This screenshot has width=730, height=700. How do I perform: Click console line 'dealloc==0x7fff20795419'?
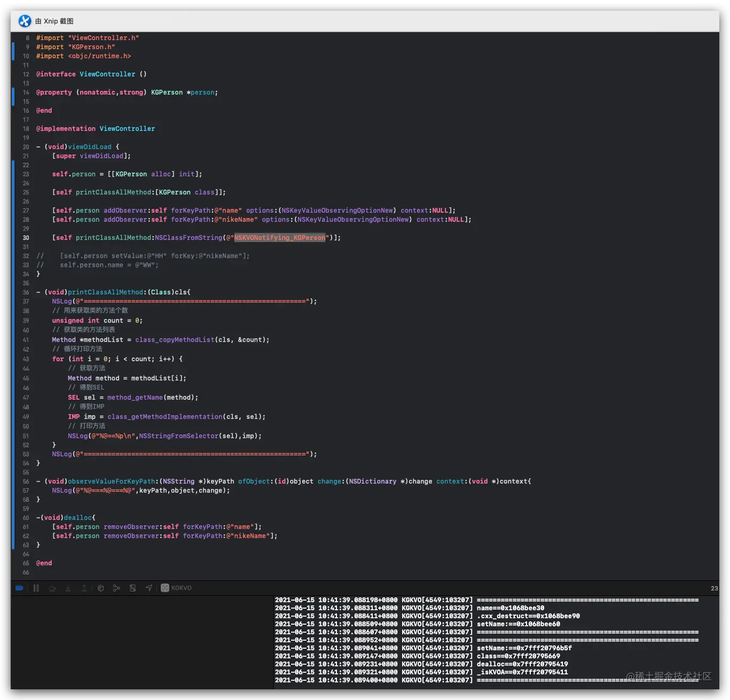point(421,664)
